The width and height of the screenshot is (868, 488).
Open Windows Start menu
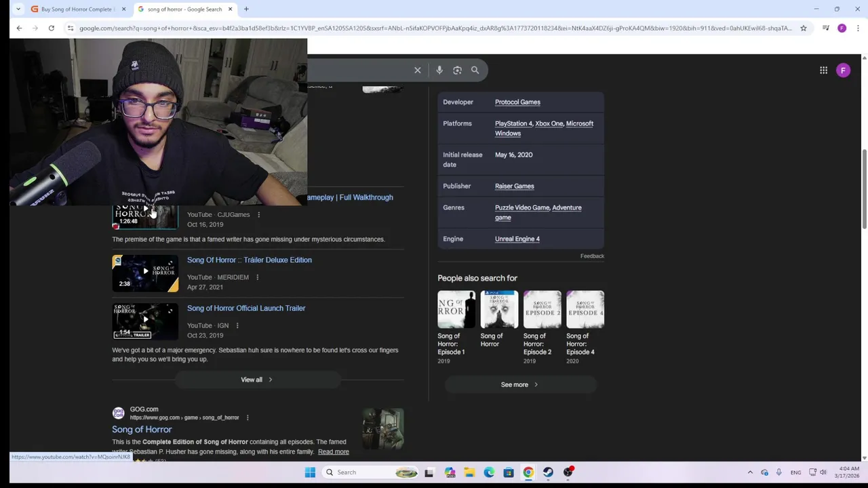310,472
